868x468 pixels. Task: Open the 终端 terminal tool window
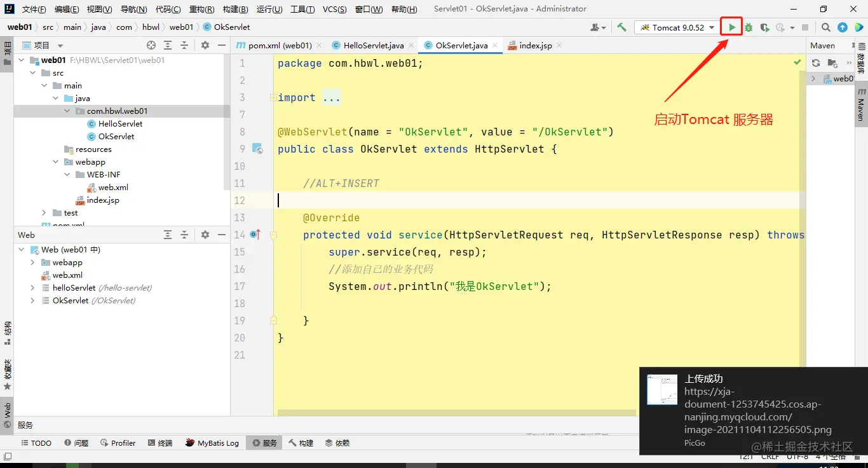(160, 443)
